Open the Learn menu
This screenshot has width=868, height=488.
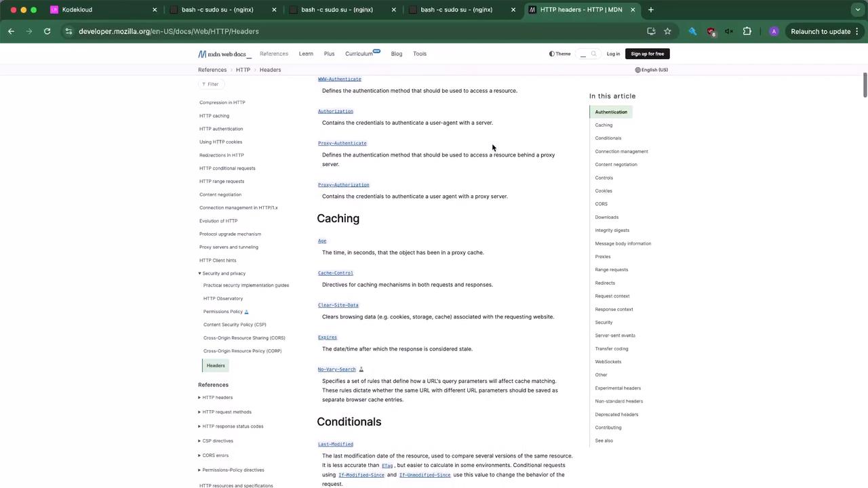point(306,54)
